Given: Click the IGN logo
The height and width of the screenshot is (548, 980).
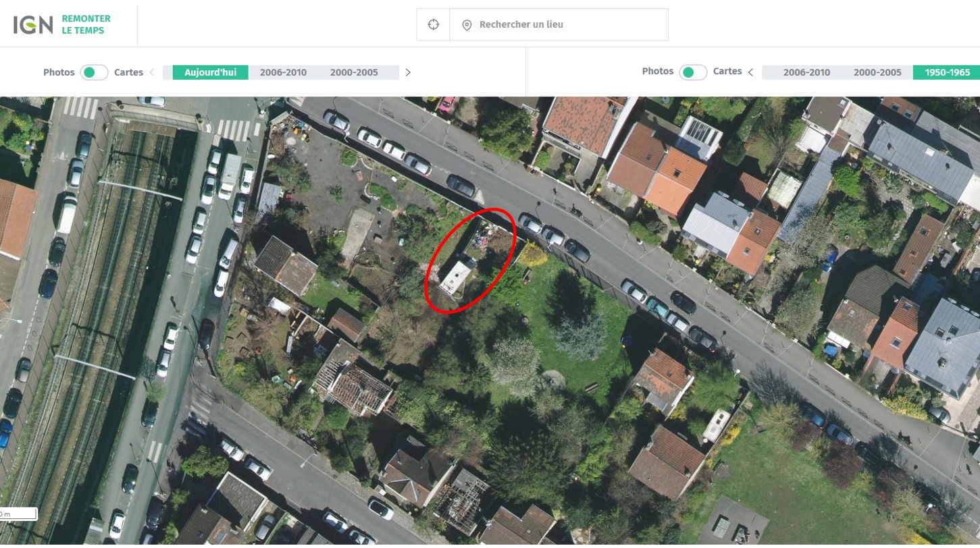Looking at the screenshot, I should click(x=32, y=25).
